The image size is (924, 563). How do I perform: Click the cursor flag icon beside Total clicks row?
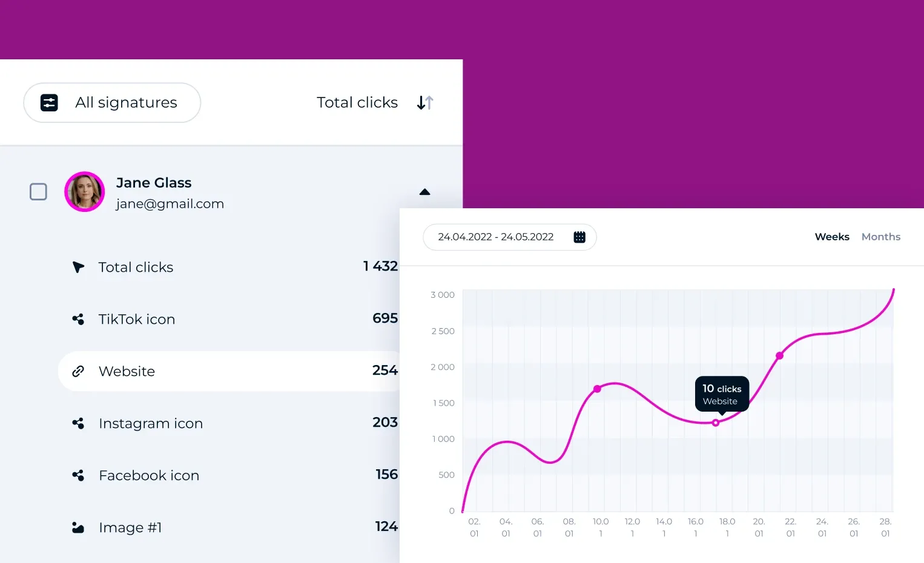click(78, 267)
